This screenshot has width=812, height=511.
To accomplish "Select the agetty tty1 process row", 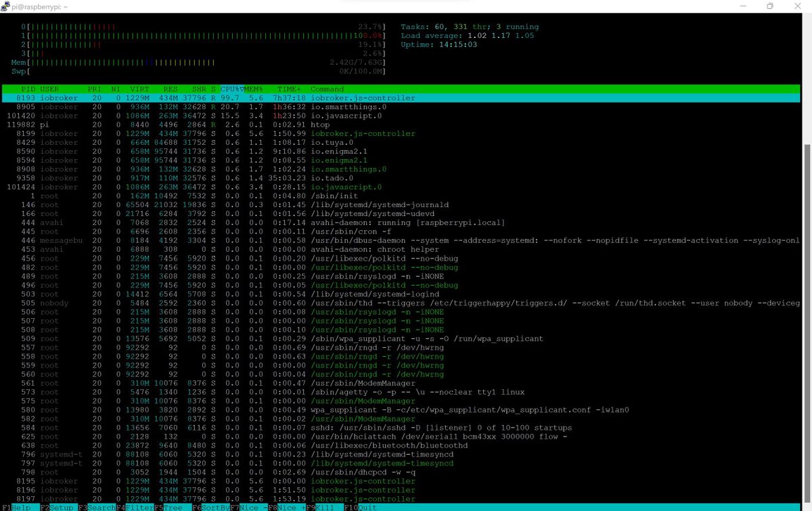I will [401, 392].
